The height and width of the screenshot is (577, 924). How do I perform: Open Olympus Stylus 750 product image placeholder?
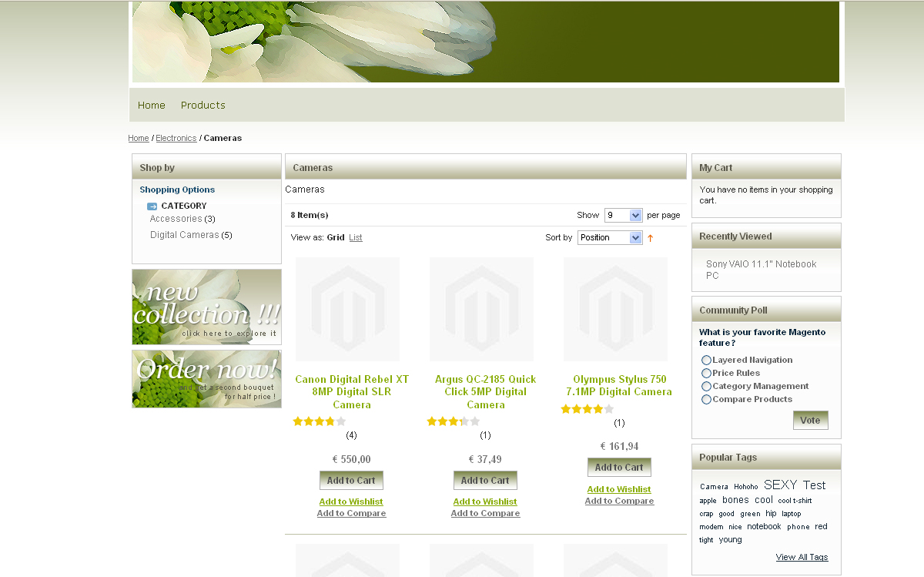click(615, 310)
